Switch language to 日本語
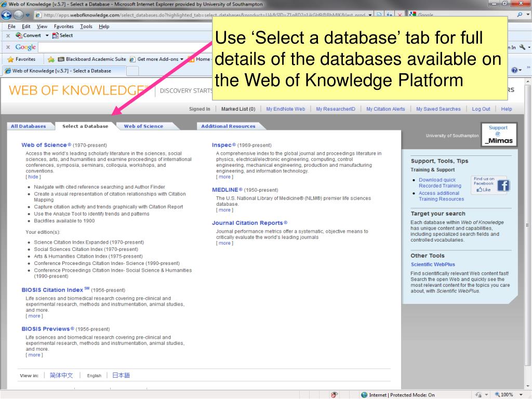This screenshot has width=532, height=399. point(121,375)
